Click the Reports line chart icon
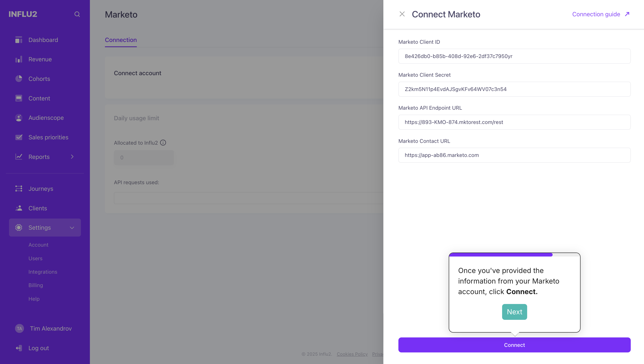 19,157
